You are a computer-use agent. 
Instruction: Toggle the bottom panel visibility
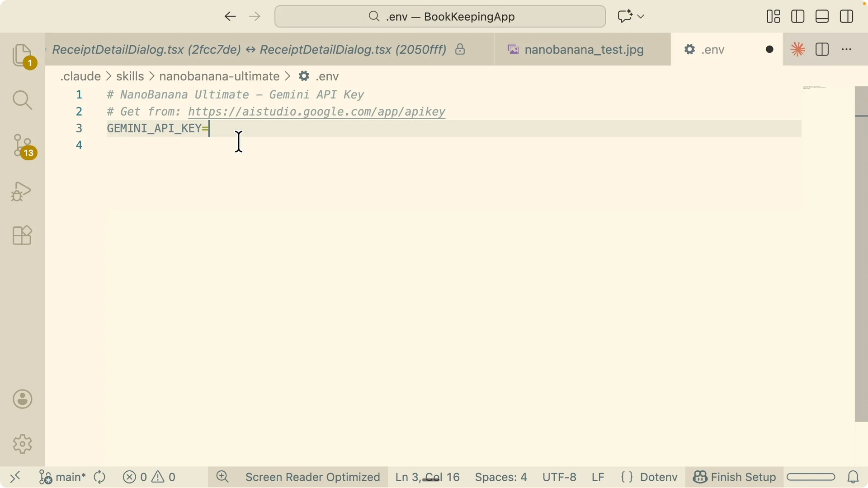click(x=822, y=17)
